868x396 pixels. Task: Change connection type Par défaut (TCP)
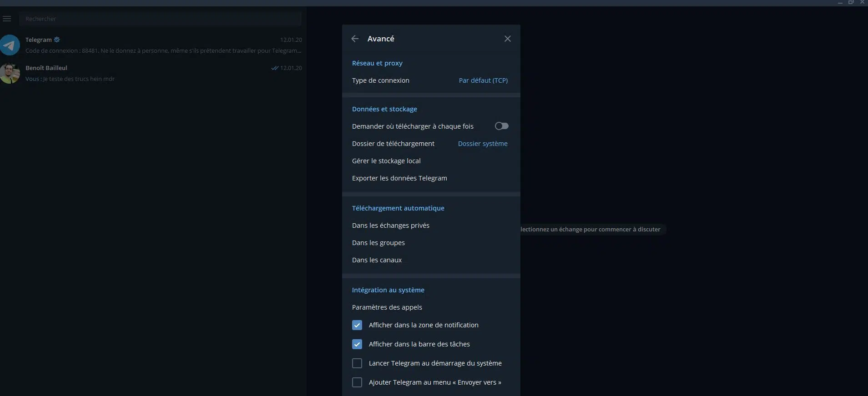point(483,80)
